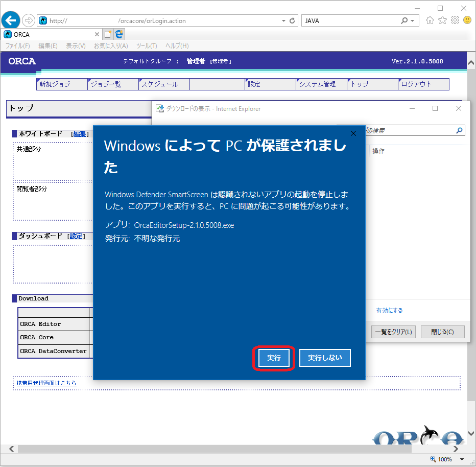Click the search magnifier in JAVA search box
The height and width of the screenshot is (467, 476).
coord(404,20)
